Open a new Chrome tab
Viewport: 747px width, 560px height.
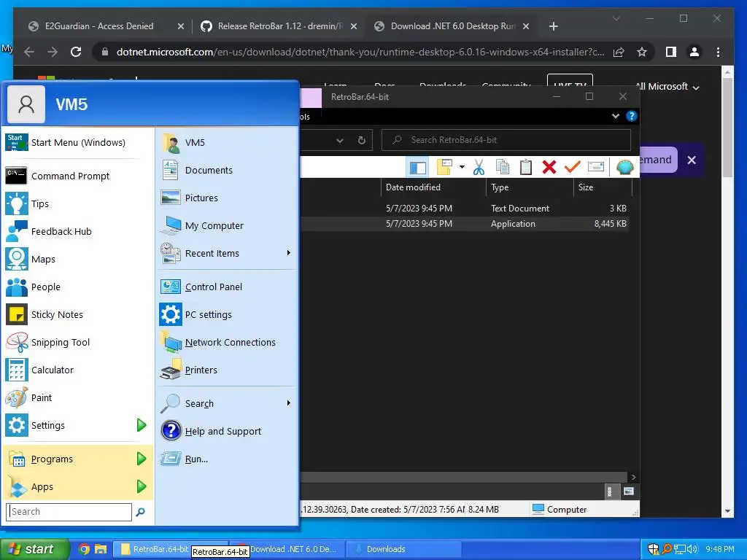553,26
